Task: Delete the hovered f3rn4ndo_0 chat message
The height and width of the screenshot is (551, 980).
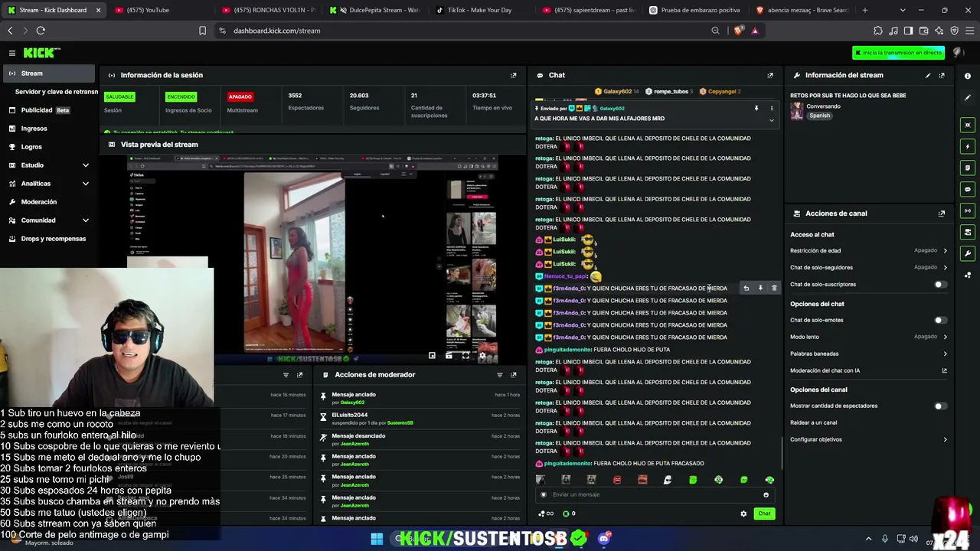Action: (774, 289)
